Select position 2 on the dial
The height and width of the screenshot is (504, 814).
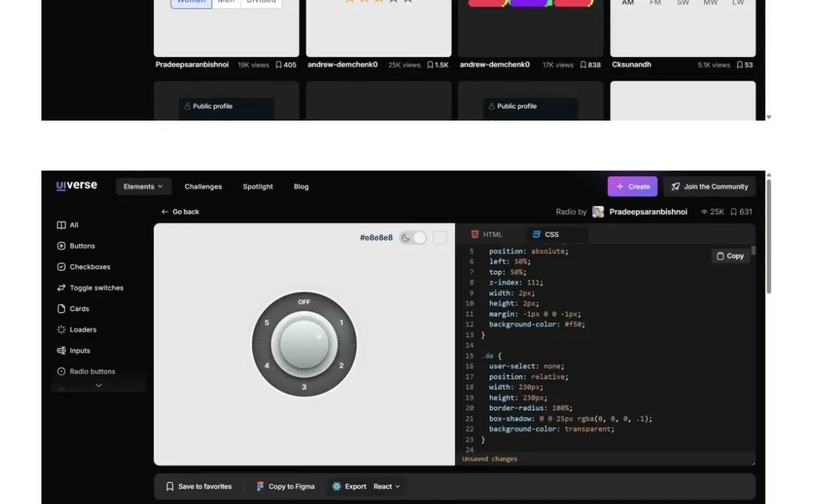(341, 365)
